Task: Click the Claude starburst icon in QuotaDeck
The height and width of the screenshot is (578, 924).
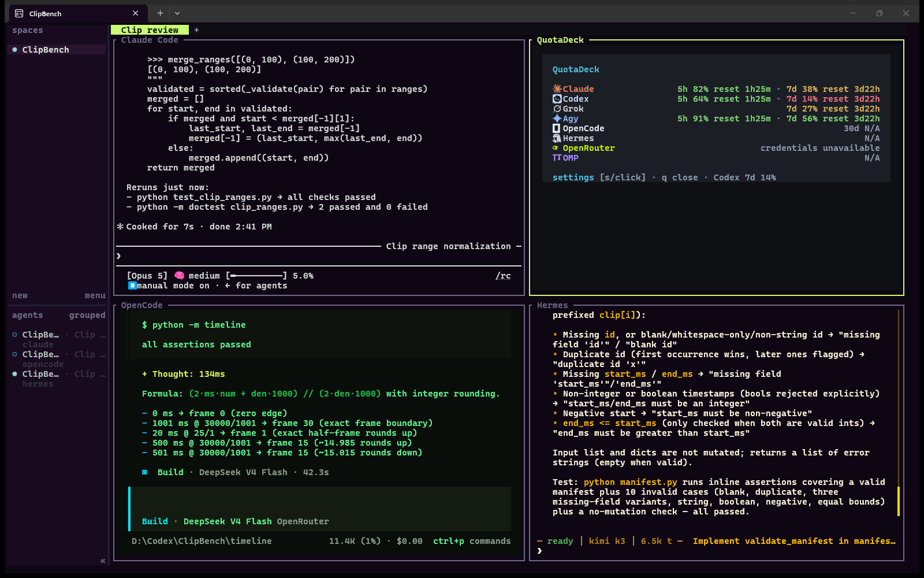Action: click(x=557, y=89)
